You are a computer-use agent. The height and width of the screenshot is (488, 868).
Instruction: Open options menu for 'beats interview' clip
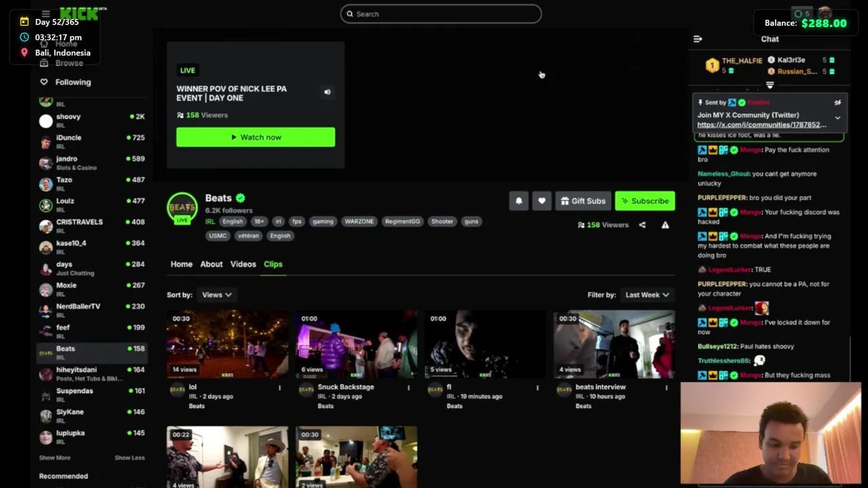point(666,388)
